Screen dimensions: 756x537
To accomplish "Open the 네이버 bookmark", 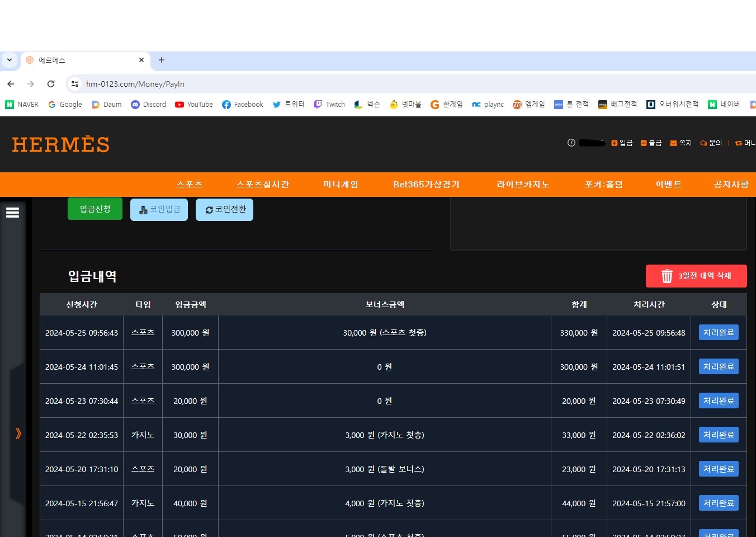I will tap(724, 105).
